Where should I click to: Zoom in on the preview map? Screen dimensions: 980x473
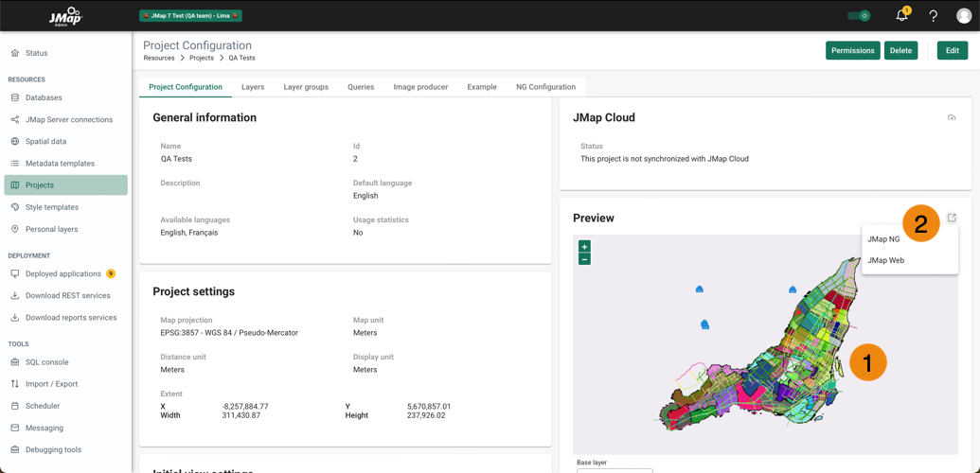pyautogui.click(x=584, y=246)
